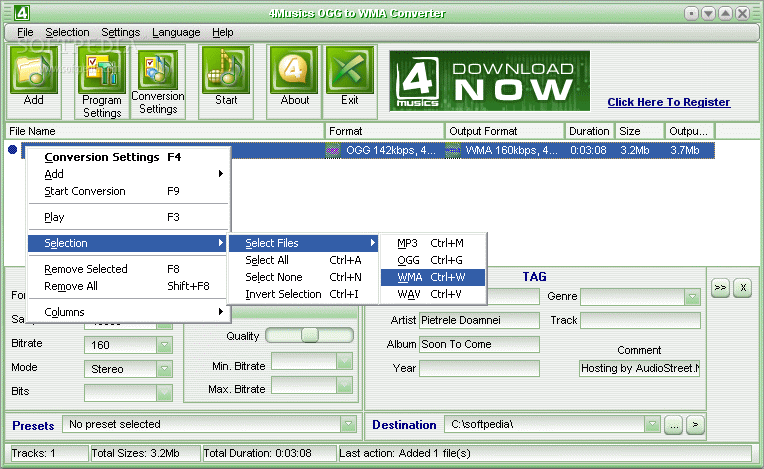Choose Select None Ctrl+N
The width and height of the screenshot is (764, 469).
pyautogui.click(x=303, y=277)
